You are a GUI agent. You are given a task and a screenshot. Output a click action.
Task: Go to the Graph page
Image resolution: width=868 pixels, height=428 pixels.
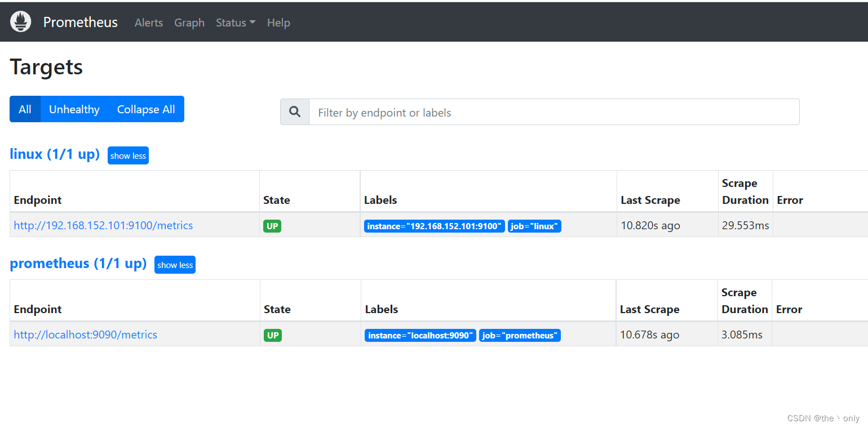[189, 23]
